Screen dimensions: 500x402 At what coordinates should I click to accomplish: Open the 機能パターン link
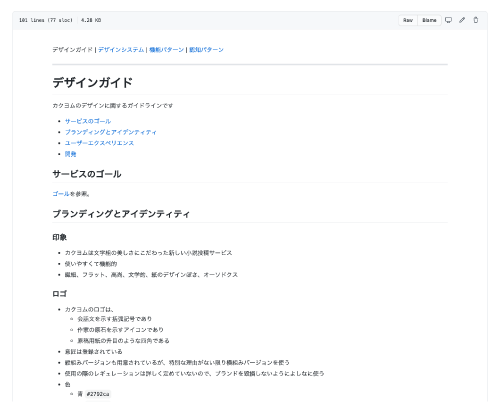pos(166,50)
